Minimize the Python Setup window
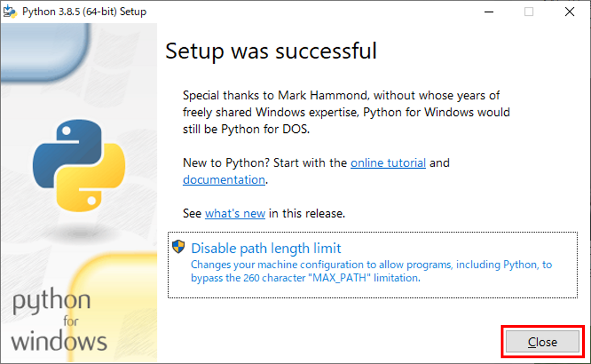This screenshot has height=364, width=591. tap(489, 11)
